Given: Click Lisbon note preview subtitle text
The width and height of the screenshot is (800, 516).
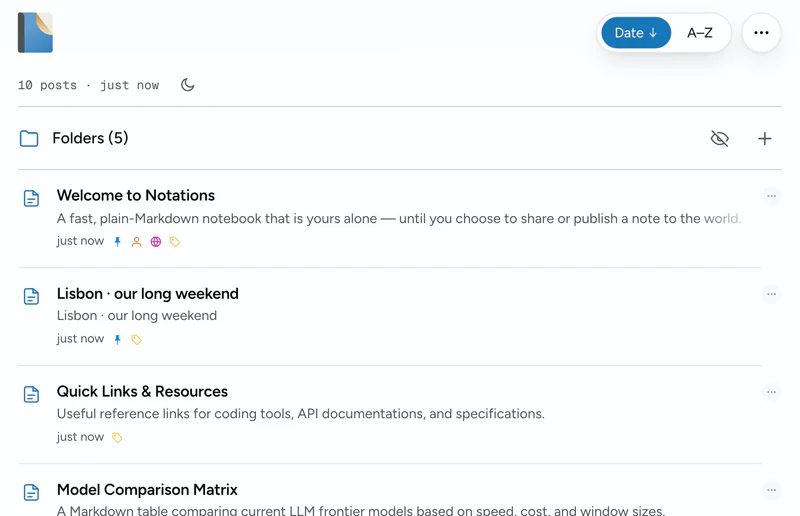Looking at the screenshot, I should coord(137,315).
